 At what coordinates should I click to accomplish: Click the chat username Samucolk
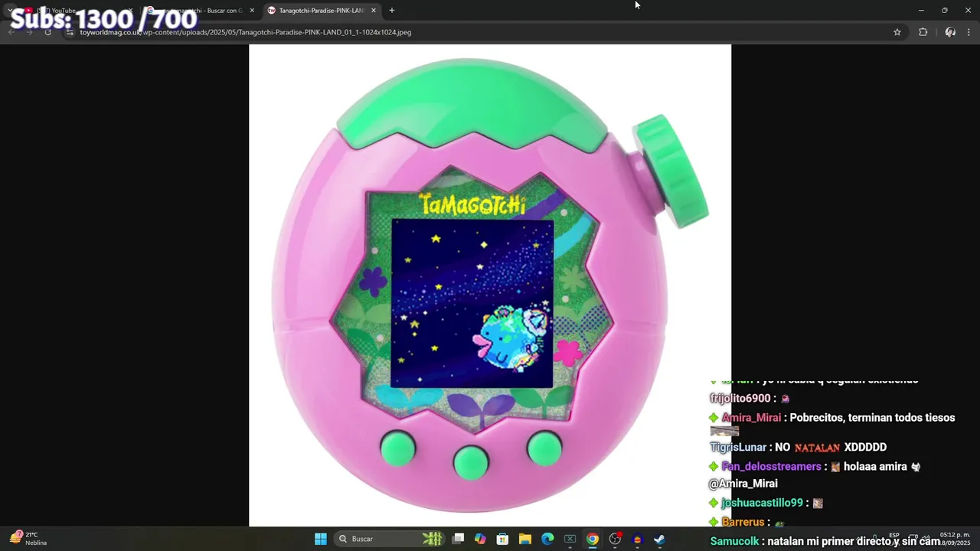[x=735, y=541]
